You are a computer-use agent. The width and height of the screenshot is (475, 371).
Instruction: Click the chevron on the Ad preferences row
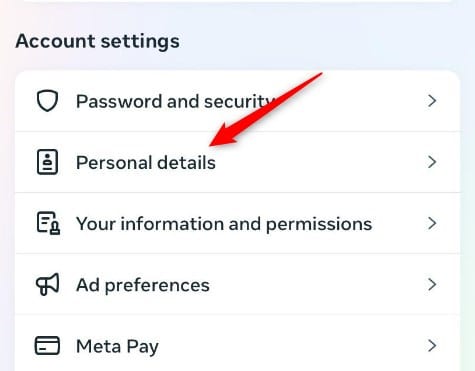tap(432, 284)
